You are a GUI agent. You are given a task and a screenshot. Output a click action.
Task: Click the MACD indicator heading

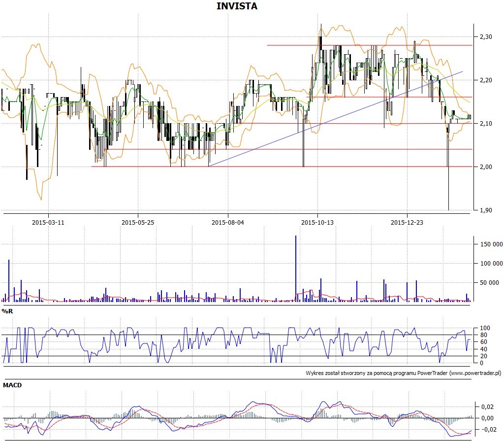[x=12, y=385]
